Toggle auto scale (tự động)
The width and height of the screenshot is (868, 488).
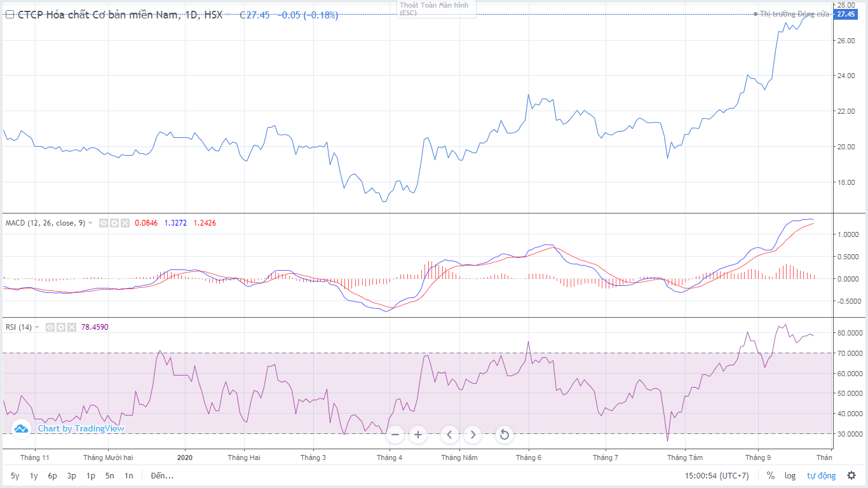click(821, 475)
